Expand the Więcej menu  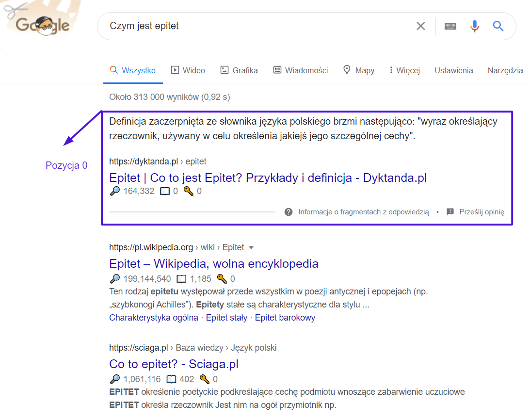click(404, 70)
